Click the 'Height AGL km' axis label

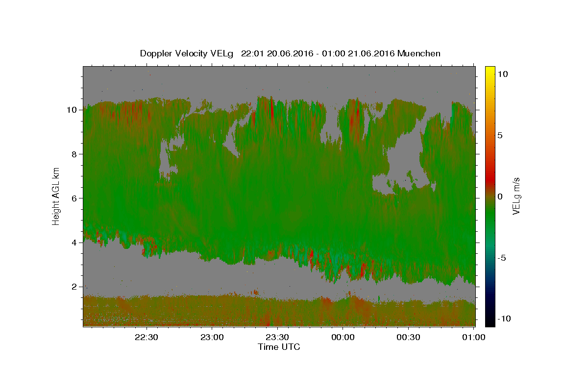56,196
